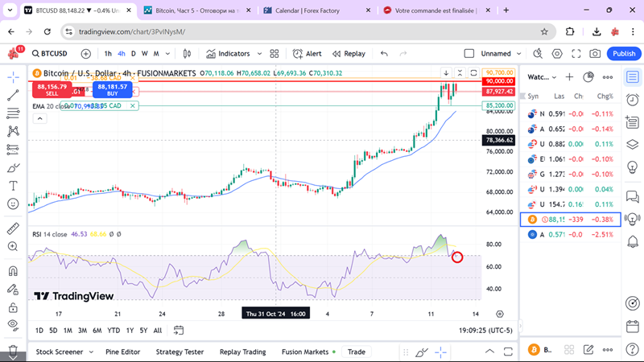Open watchlist advanced view pie icon
Screen dimensions: 644x362
(588, 77)
